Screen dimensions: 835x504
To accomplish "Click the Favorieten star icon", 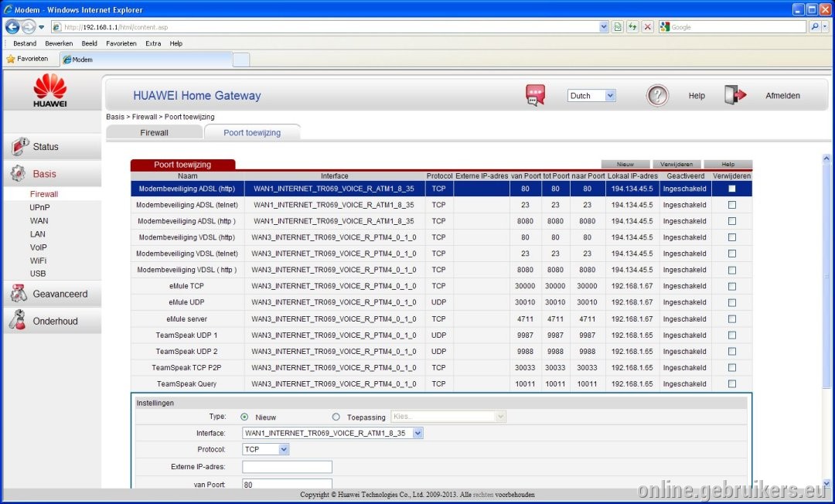I will click(11, 59).
